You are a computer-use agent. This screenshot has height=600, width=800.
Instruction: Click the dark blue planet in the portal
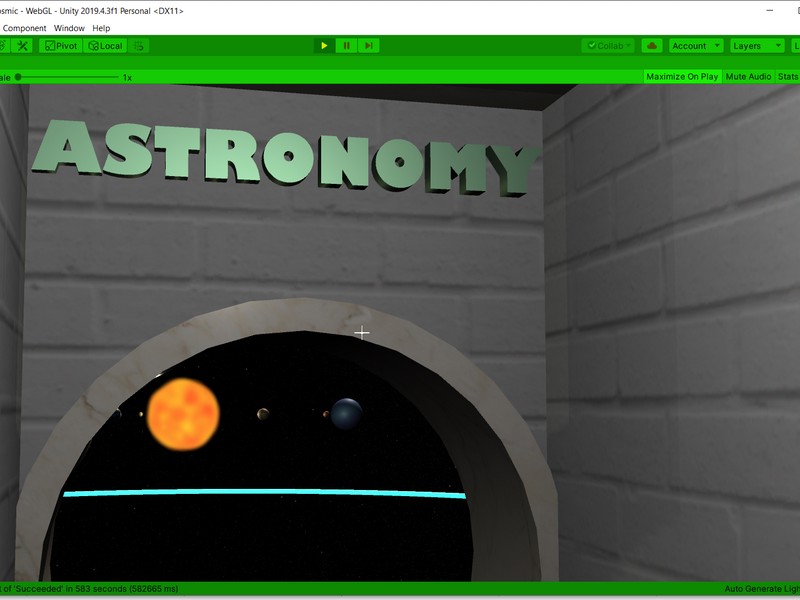tap(347, 414)
